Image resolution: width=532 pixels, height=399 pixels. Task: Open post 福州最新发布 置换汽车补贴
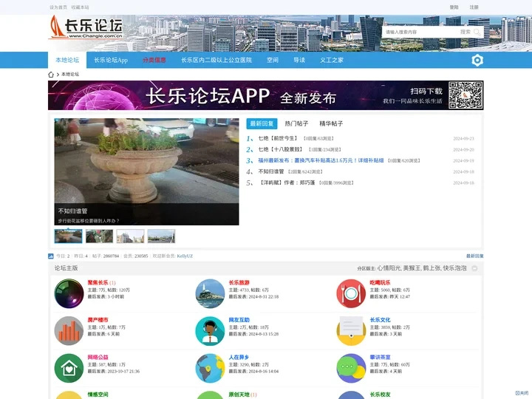tap(321, 160)
